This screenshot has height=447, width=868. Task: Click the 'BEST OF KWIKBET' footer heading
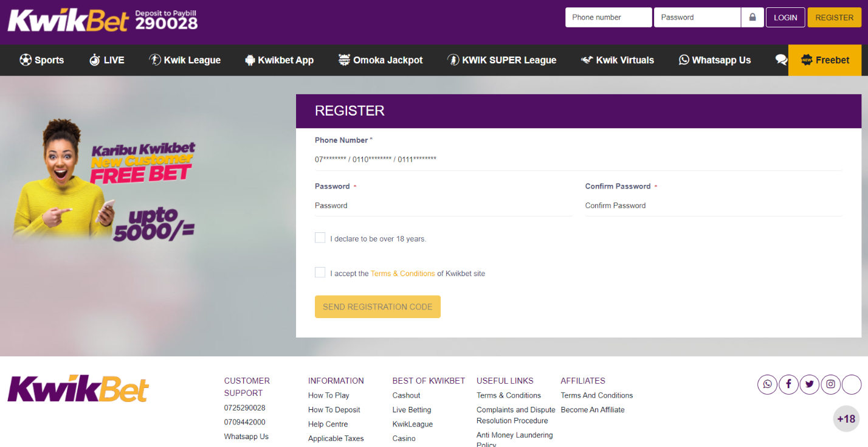(429, 381)
